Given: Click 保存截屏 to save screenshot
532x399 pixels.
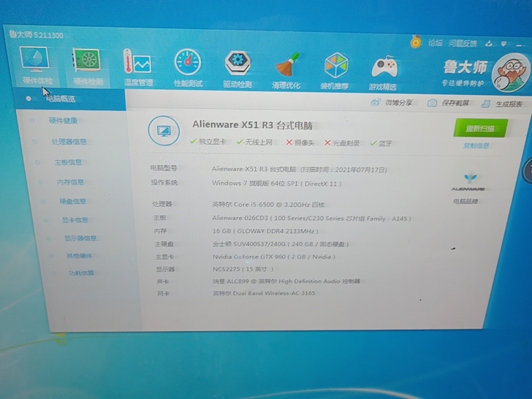Looking at the screenshot, I should pyautogui.click(x=448, y=103).
